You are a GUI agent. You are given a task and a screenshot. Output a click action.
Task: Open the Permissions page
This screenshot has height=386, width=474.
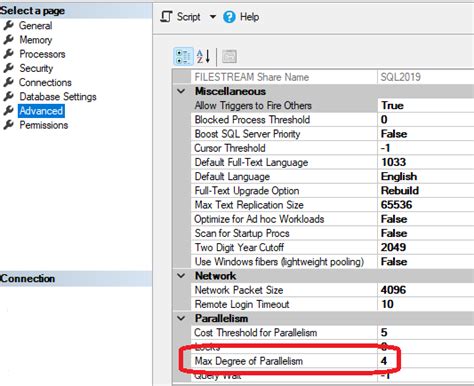click(x=44, y=125)
